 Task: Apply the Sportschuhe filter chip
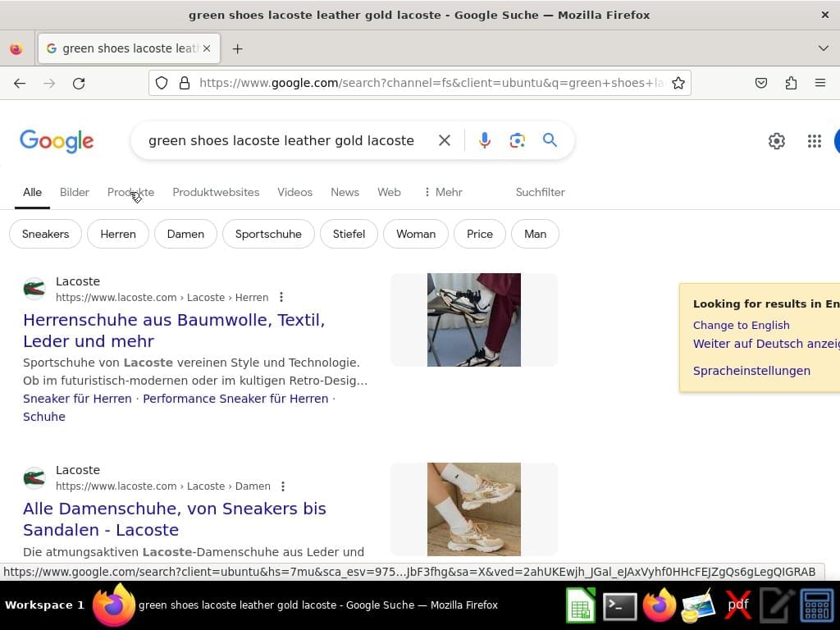(x=268, y=234)
